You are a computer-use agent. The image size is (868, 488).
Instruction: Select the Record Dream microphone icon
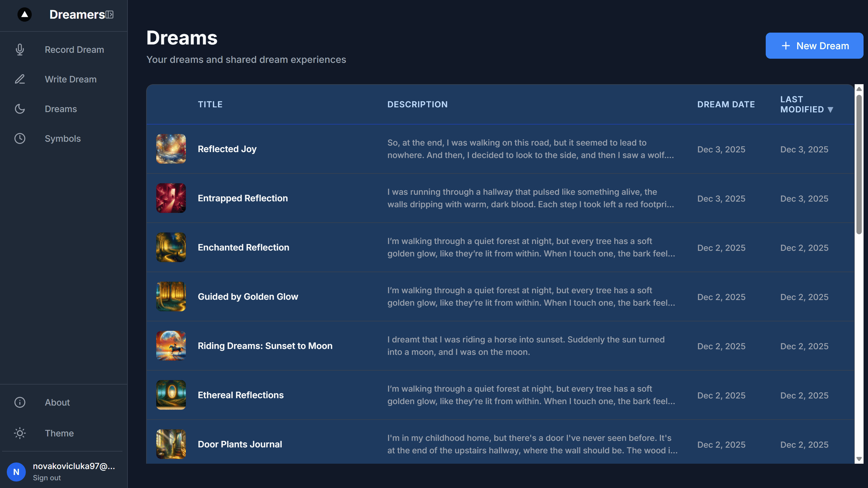pyautogui.click(x=20, y=50)
